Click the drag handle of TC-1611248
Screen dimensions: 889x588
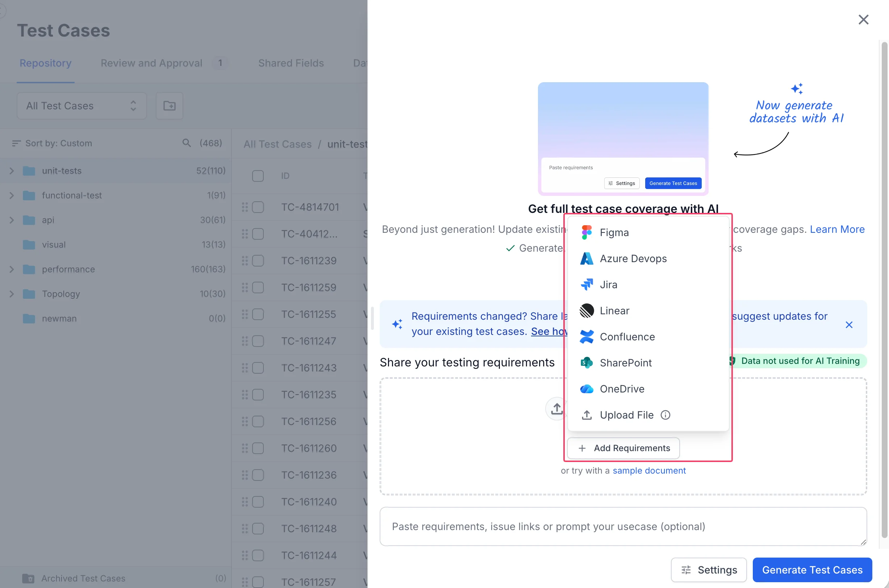pyautogui.click(x=245, y=529)
